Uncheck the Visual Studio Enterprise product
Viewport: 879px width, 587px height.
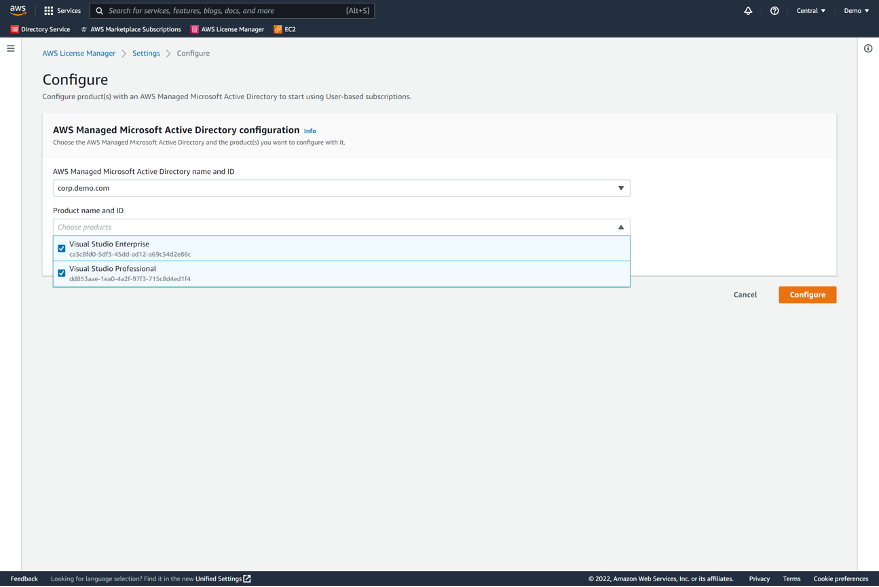tap(61, 248)
